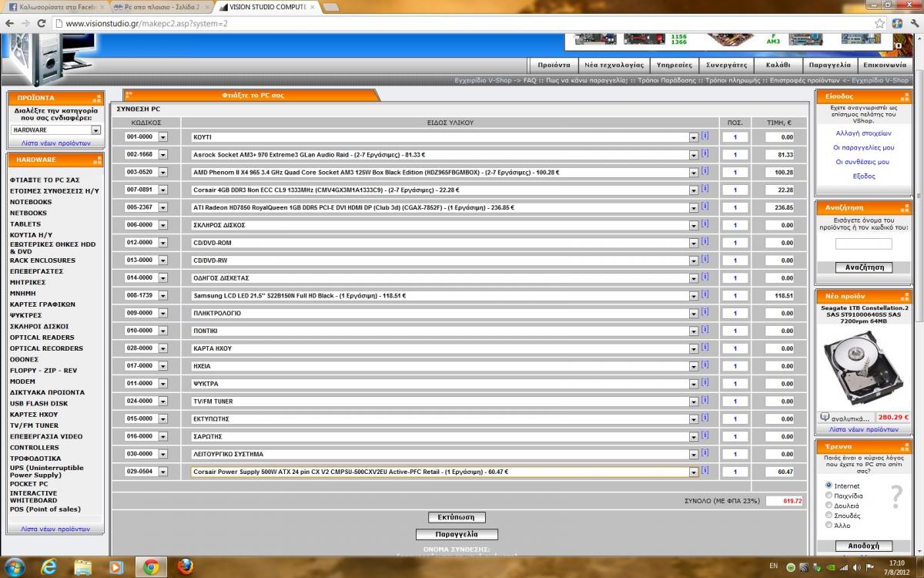The image size is (924, 578).
Task: Select Δουλειά survey option
Action: click(x=829, y=506)
